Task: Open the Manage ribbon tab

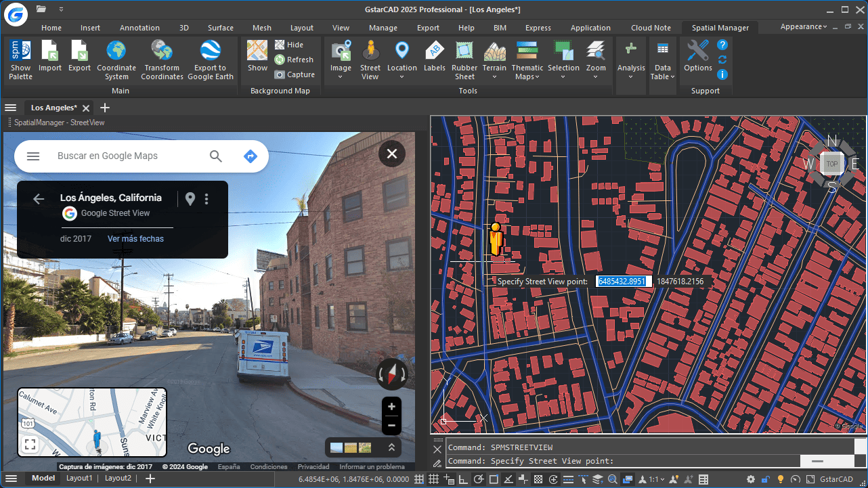Action: (x=383, y=28)
